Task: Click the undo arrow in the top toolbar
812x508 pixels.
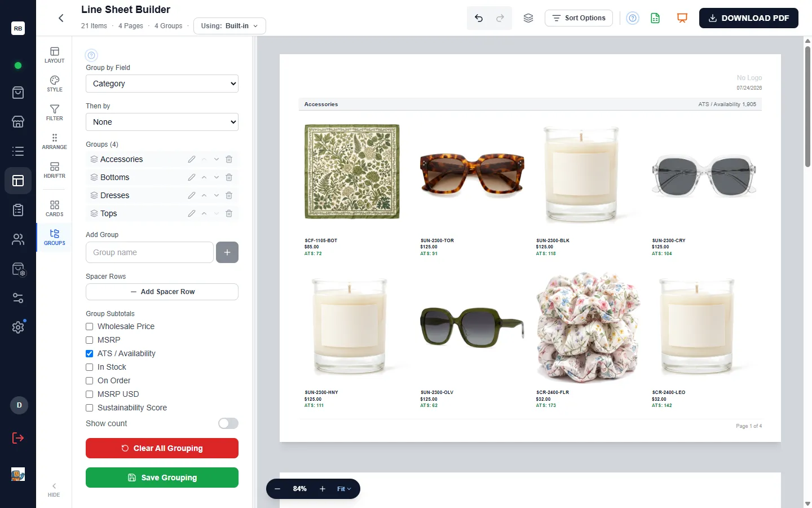Action: (479, 18)
